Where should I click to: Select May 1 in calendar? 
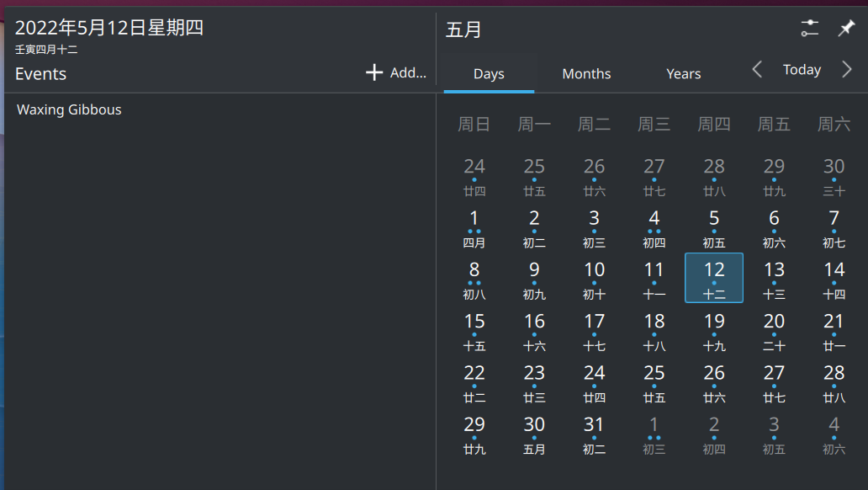tap(474, 226)
